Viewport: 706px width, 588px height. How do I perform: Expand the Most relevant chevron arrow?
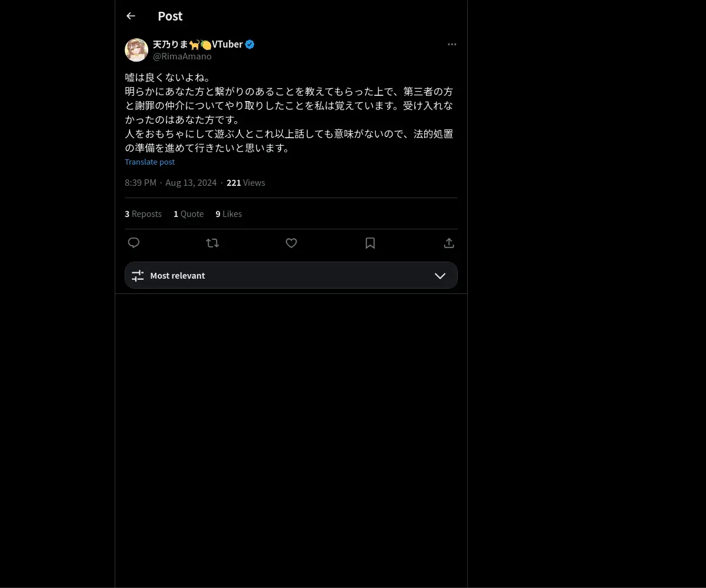pos(440,276)
